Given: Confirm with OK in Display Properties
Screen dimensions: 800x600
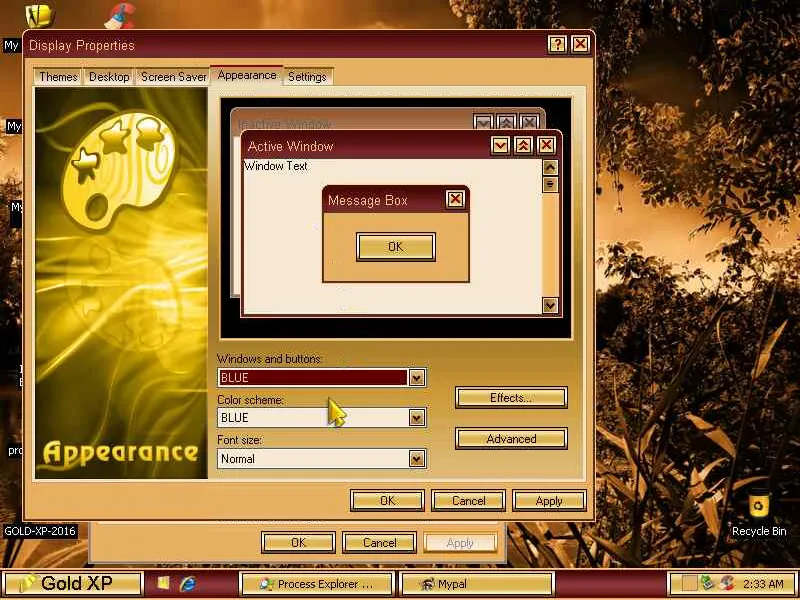Looking at the screenshot, I should 387,501.
